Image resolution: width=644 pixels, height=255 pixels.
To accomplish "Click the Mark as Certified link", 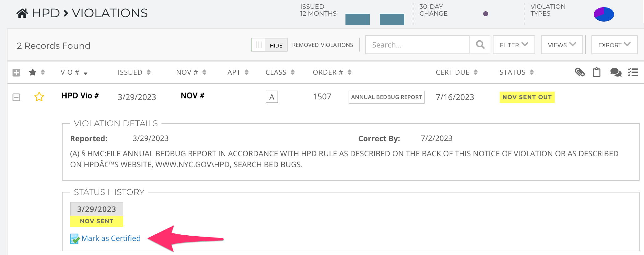I will click(111, 238).
